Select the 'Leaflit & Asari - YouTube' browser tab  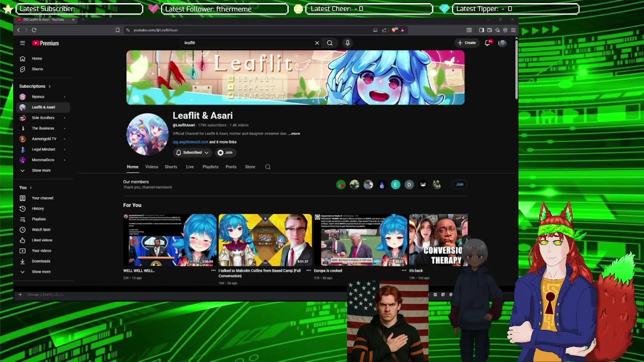pyautogui.click(x=45, y=20)
